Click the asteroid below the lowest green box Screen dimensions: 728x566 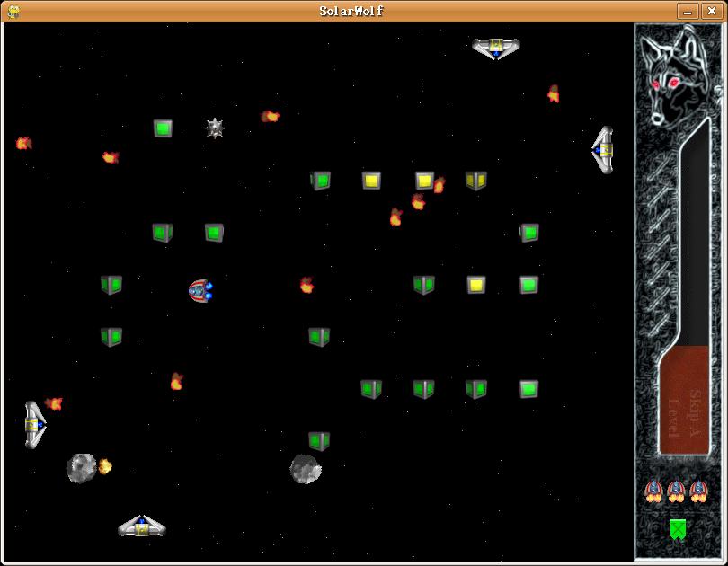coord(306,469)
